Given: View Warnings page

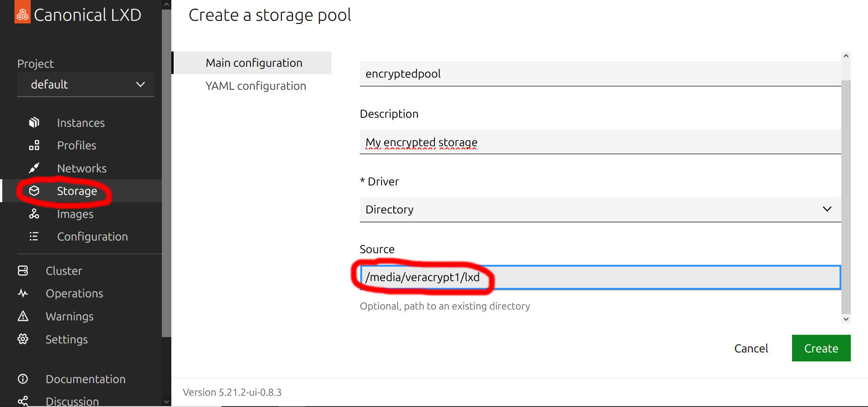Looking at the screenshot, I should tap(69, 317).
